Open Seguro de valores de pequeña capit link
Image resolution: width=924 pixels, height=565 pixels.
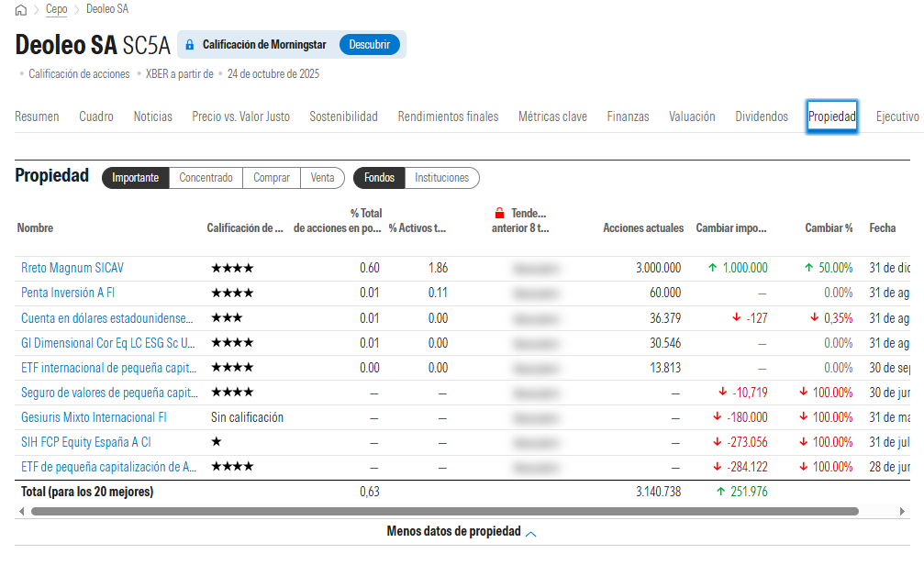[109, 393]
